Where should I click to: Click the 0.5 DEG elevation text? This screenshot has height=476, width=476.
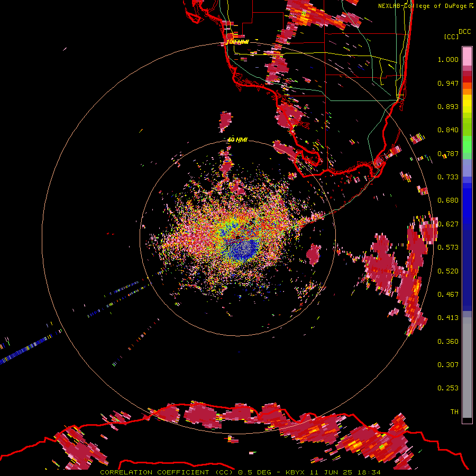point(254,472)
